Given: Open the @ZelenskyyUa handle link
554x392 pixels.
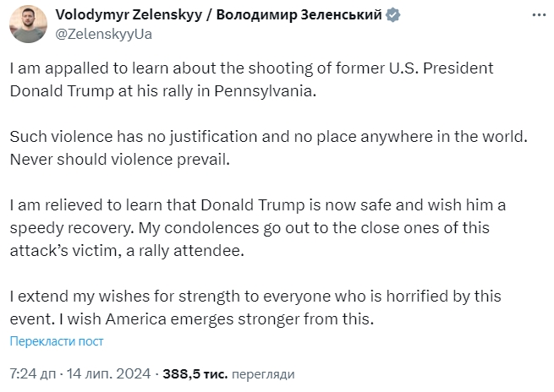Looking at the screenshot, I should click(x=104, y=35).
